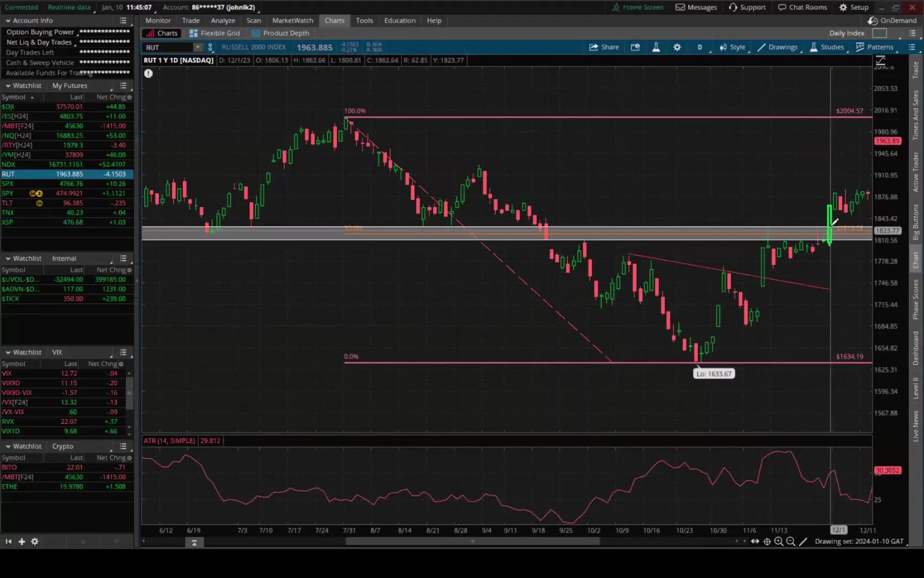Open the Setup menu

pos(854,7)
